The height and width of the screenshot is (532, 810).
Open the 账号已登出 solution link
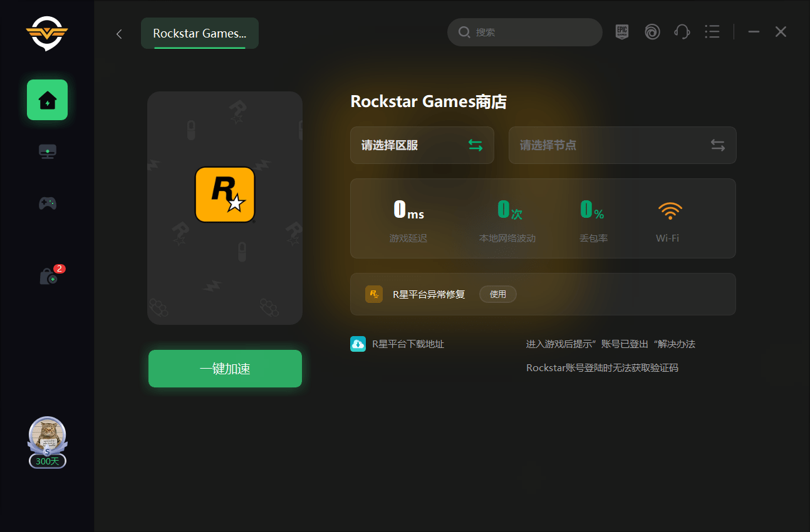610,344
